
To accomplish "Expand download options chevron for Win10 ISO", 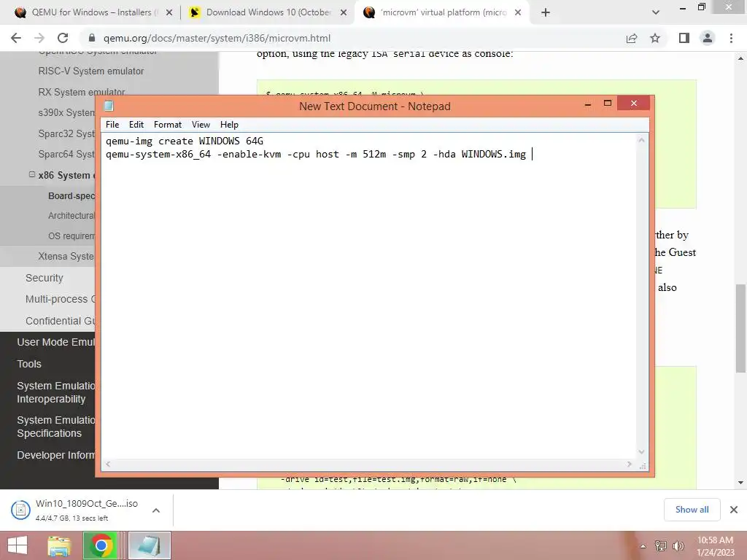I will (x=156, y=510).
